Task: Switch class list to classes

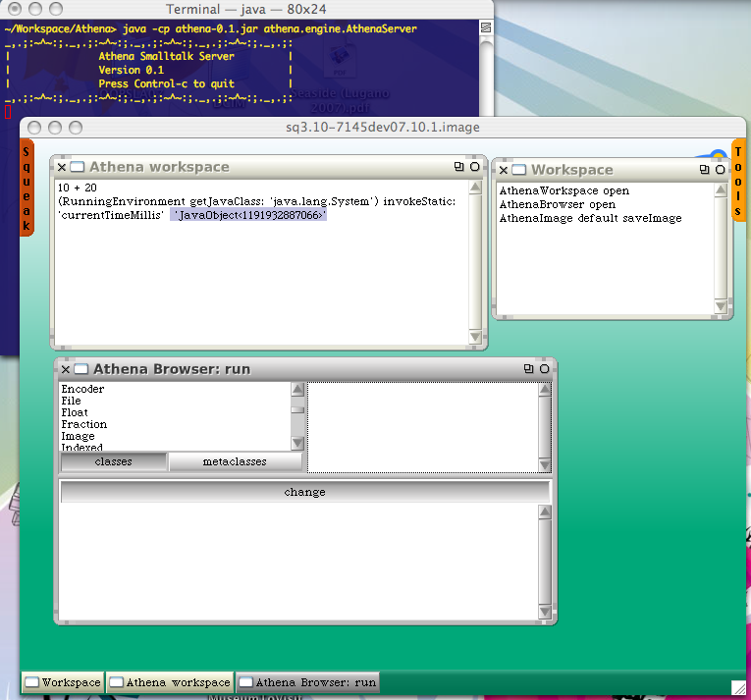Action: [114, 461]
